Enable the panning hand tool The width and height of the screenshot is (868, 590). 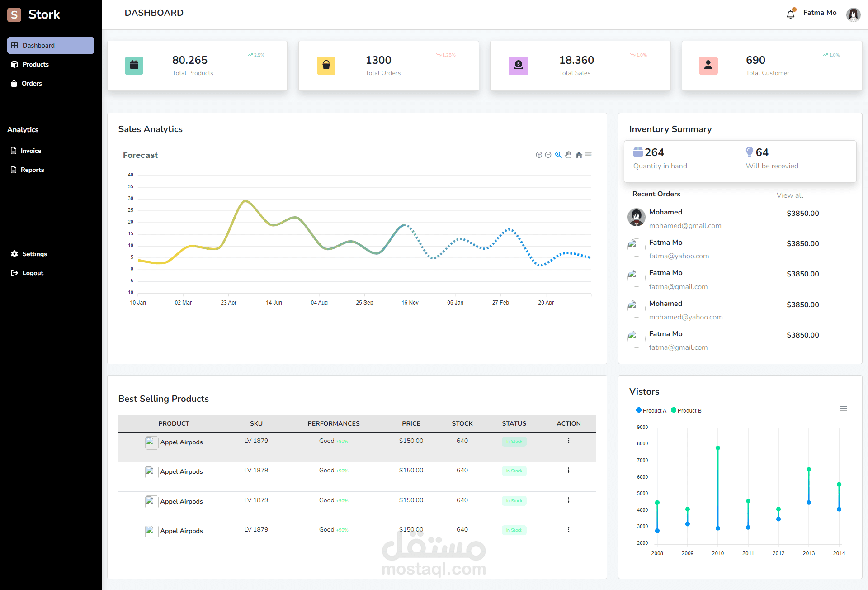click(568, 155)
